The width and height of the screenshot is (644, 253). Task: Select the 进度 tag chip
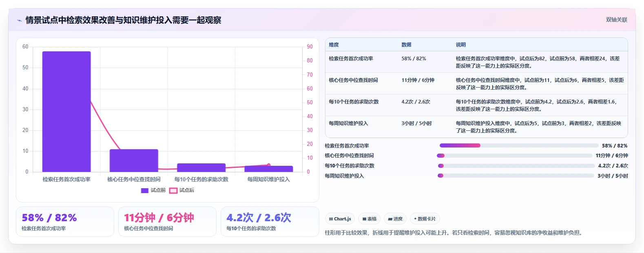coord(395,219)
